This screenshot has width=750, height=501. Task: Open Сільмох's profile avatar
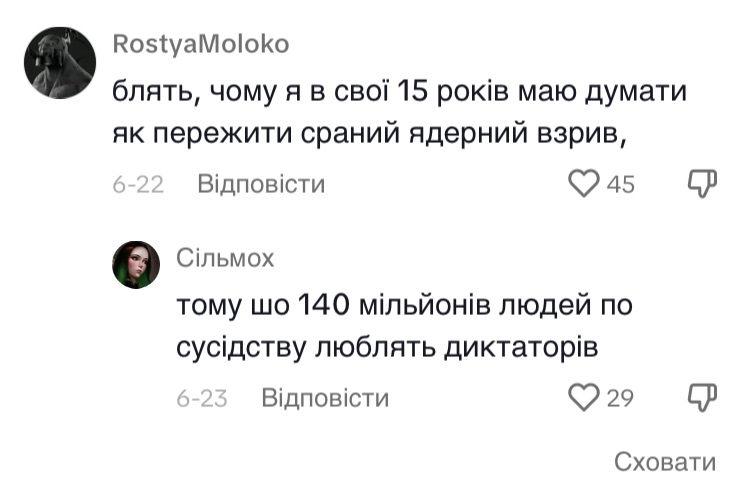coord(136,265)
